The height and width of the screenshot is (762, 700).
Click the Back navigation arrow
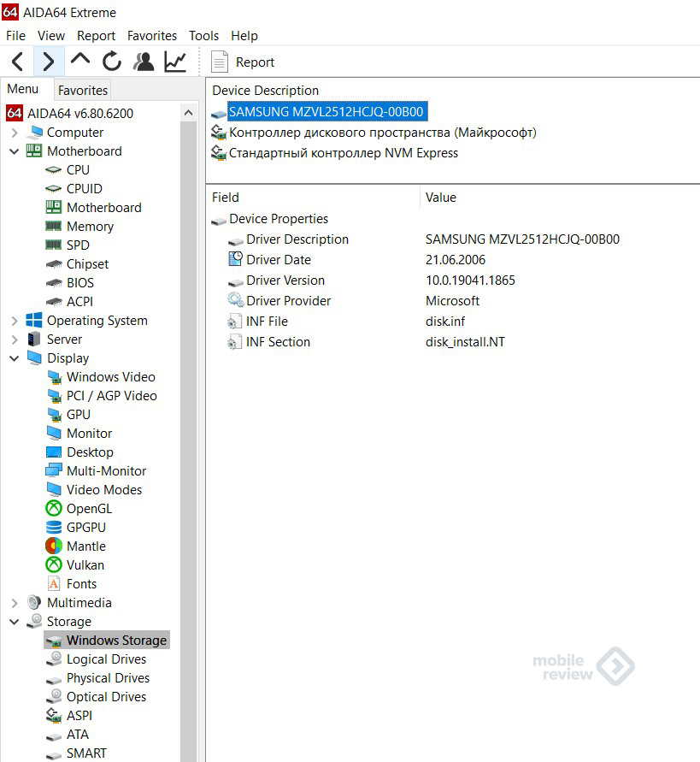pos(17,62)
